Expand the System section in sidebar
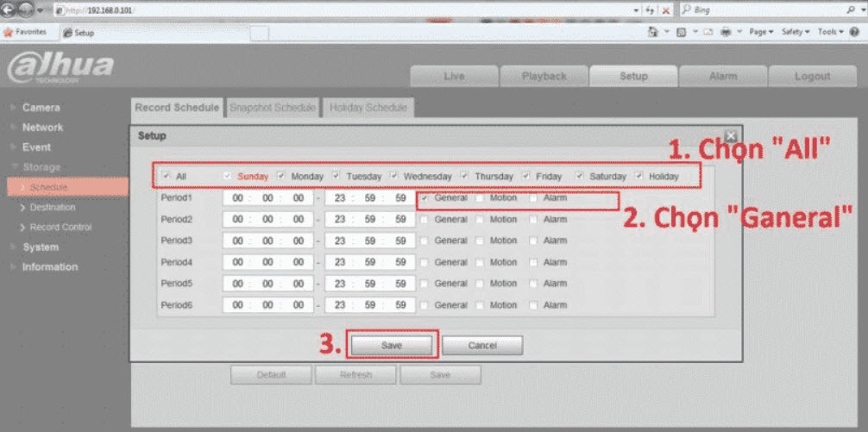The image size is (868, 432). point(41,247)
